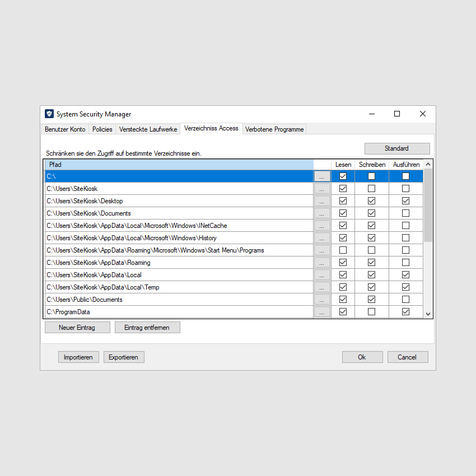476x476 pixels.
Task: Go to the Versteckte Laufwerke tab
Action: click(148, 129)
